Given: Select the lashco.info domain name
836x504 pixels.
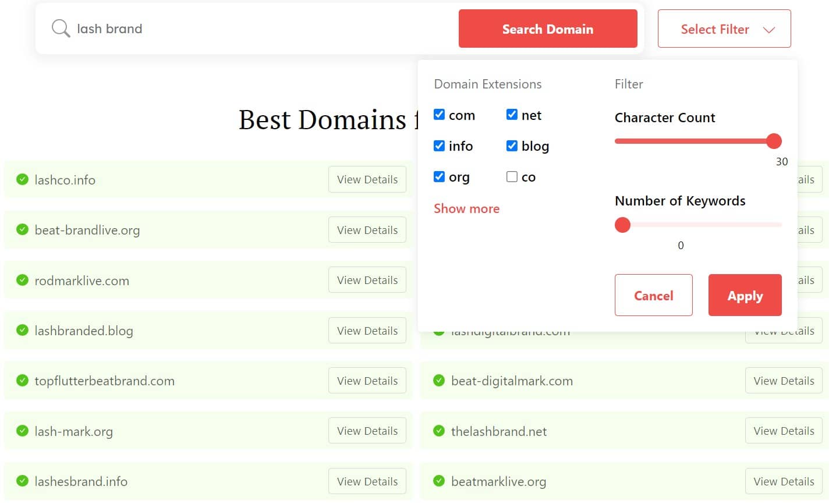Looking at the screenshot, I should 65,180.
